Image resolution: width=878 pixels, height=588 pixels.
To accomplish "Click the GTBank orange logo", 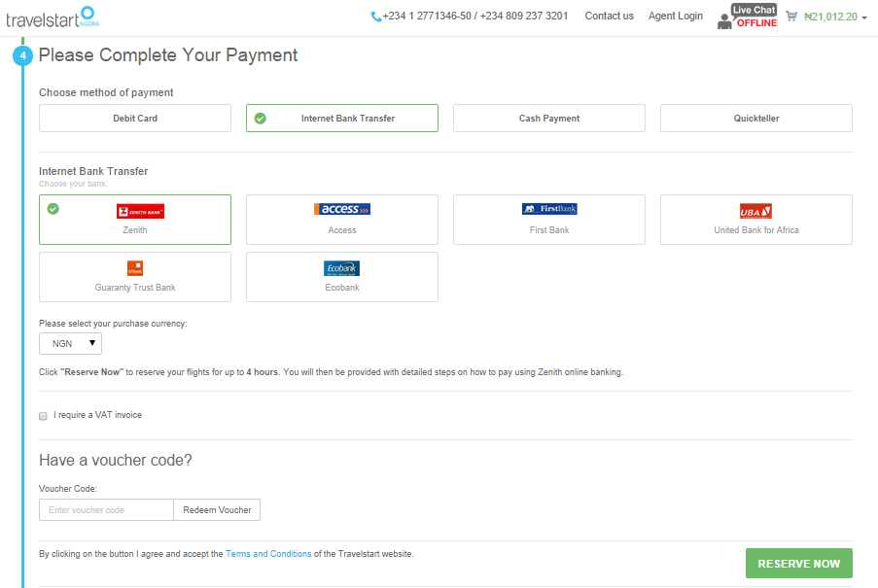I will (135, 268).
